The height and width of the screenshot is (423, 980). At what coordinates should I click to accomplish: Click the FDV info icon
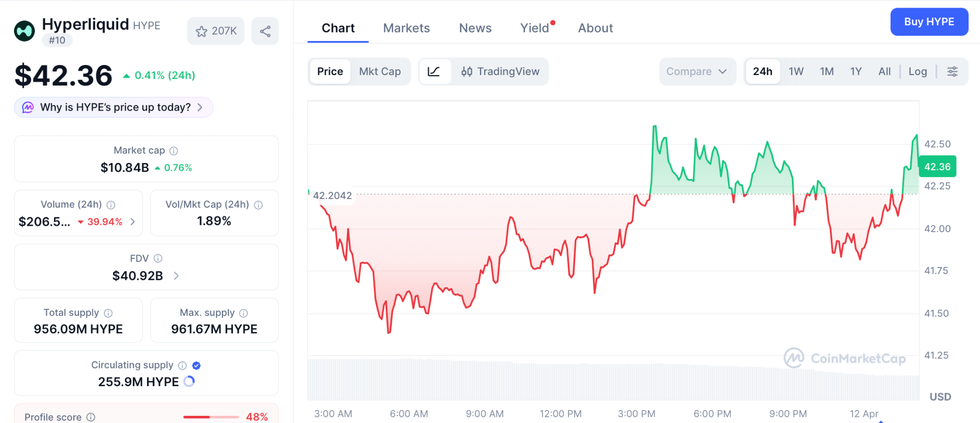[x=158, y=258]
